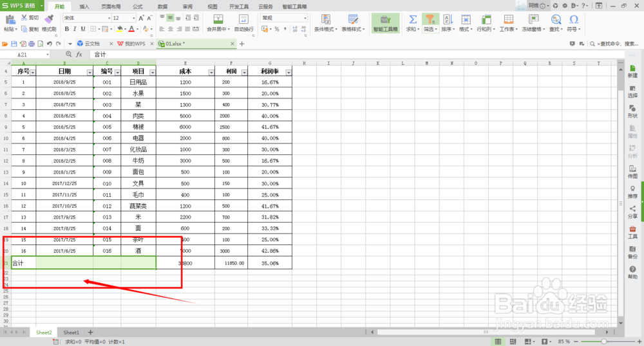The image size is (644, 346).
Task: Click the formula bar containing 合计
Action: coord(355,55)
